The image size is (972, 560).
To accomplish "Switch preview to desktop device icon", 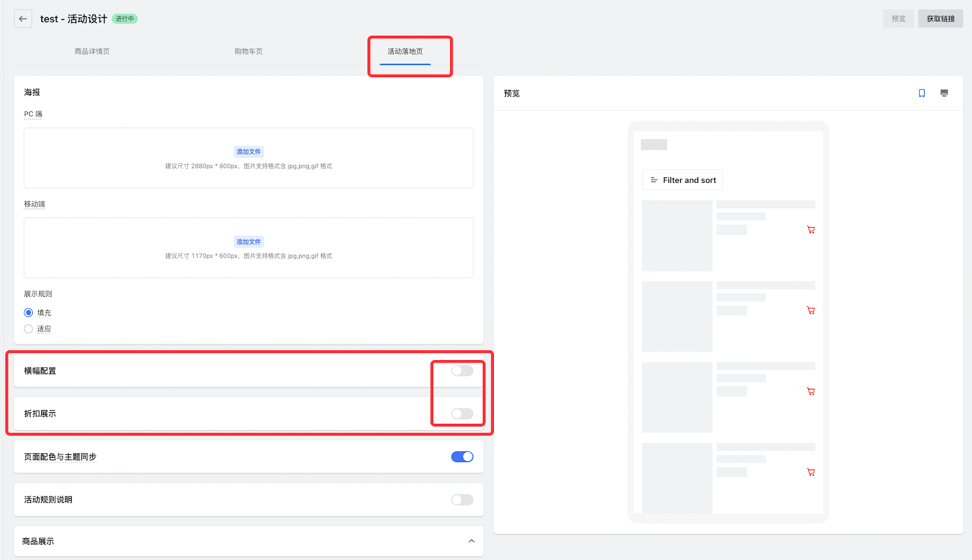I will 944,93.
